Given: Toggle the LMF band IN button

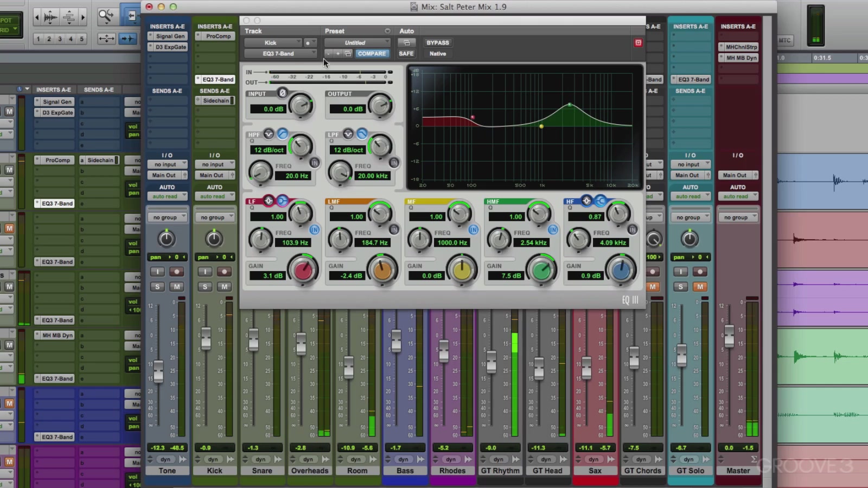Looking at the screenshot, I should (x=394, y=230).
